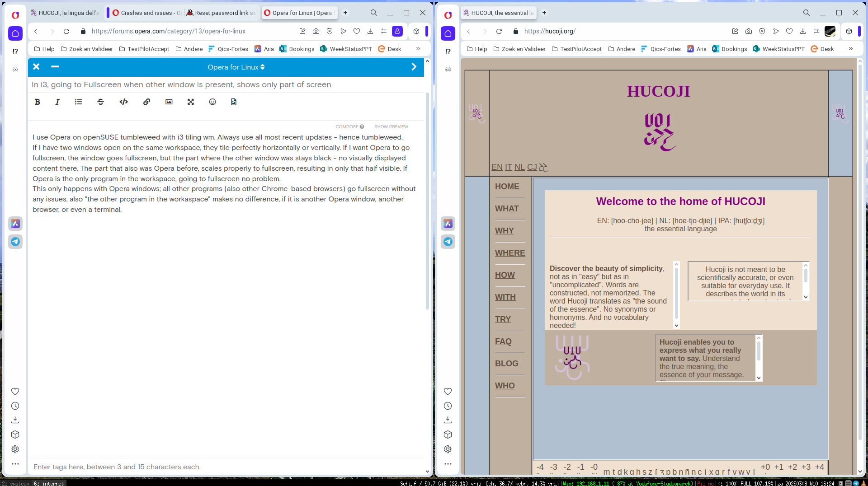The width and height of the screenshot is (868, 486).
Task: Insert a code block with the code icon
Action: (x=124, y=102)
